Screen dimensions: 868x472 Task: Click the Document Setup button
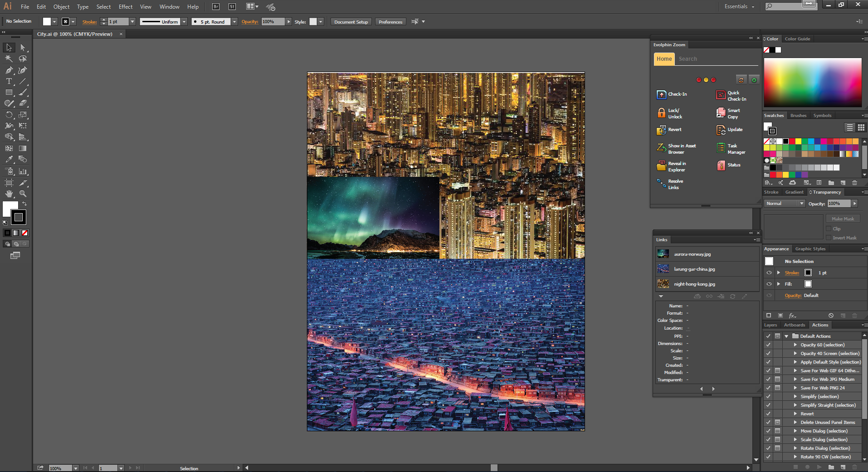(x=351, y=22)
